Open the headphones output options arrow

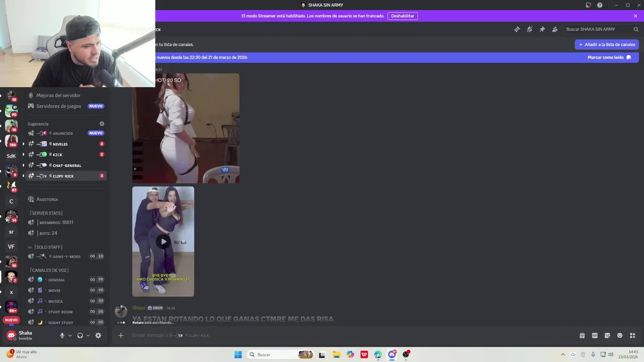point(88,335)
